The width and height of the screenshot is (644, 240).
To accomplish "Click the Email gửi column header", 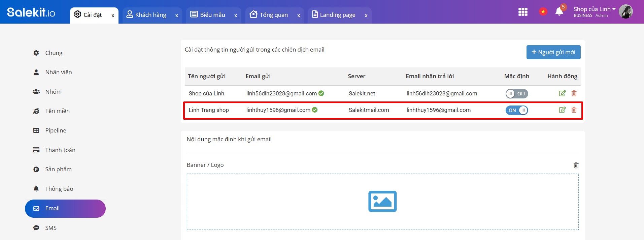I will tap(258, 76).
